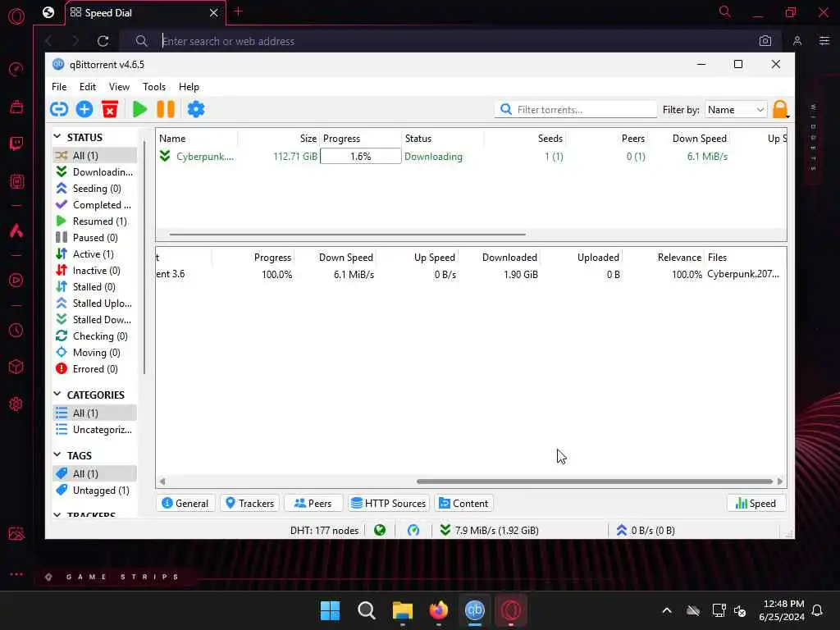Click peers scrollbar left arrow

pos(162,481)
